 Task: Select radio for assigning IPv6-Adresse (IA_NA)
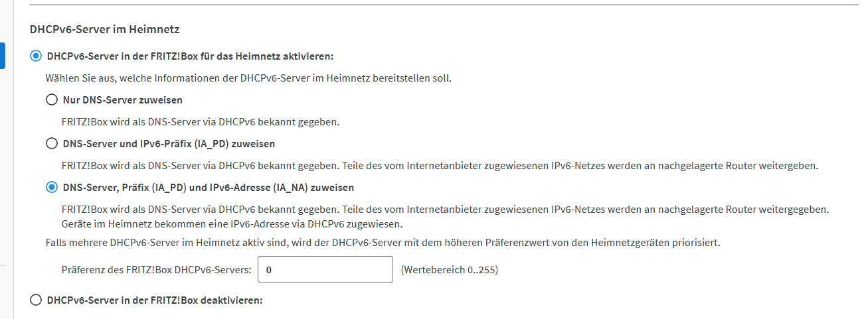click(52, 188)
